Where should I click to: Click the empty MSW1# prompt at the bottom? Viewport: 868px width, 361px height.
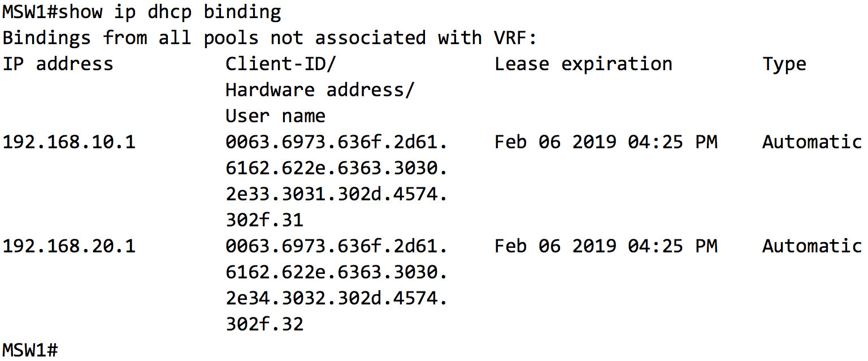coord(30,349)
